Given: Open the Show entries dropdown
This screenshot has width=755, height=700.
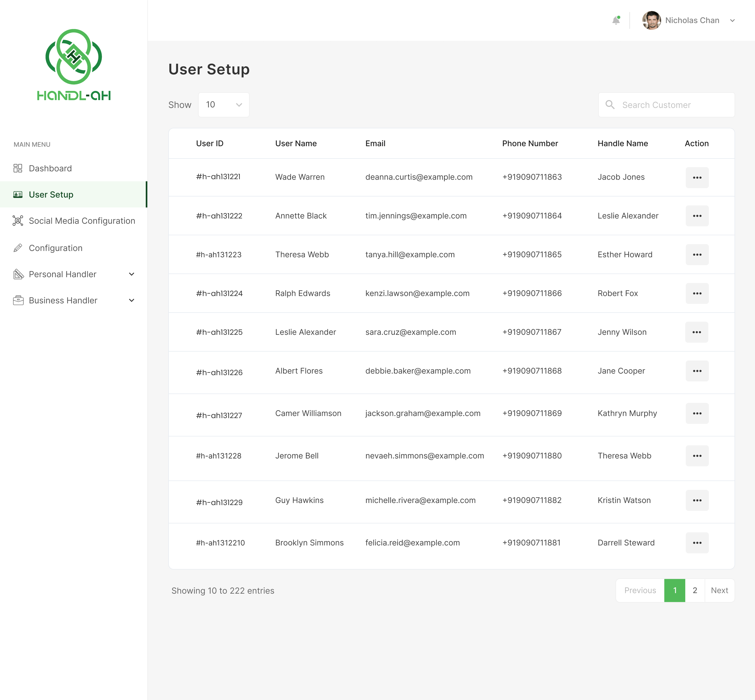Looking at the screenshot, I should point(224,105).
